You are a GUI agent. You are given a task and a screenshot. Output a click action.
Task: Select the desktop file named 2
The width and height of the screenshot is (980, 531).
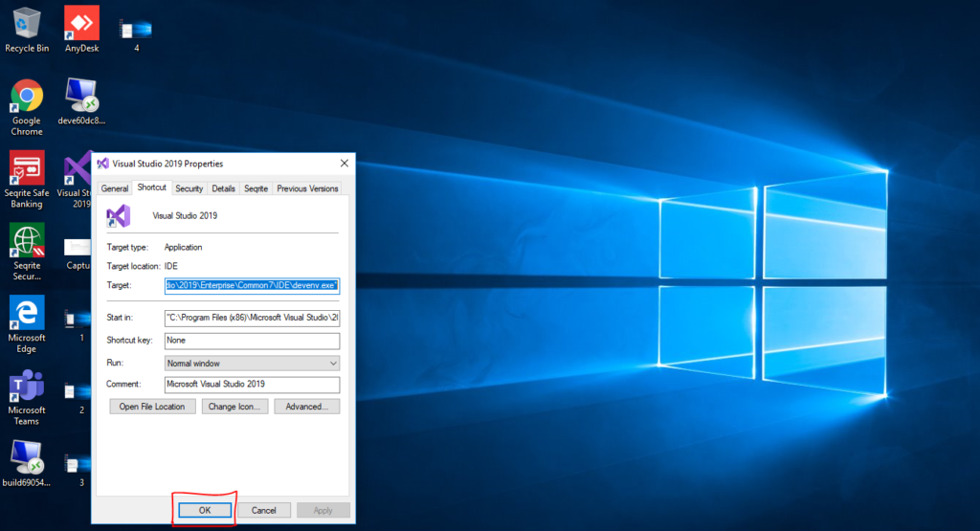pyautogui.click(x=78, y=397)
